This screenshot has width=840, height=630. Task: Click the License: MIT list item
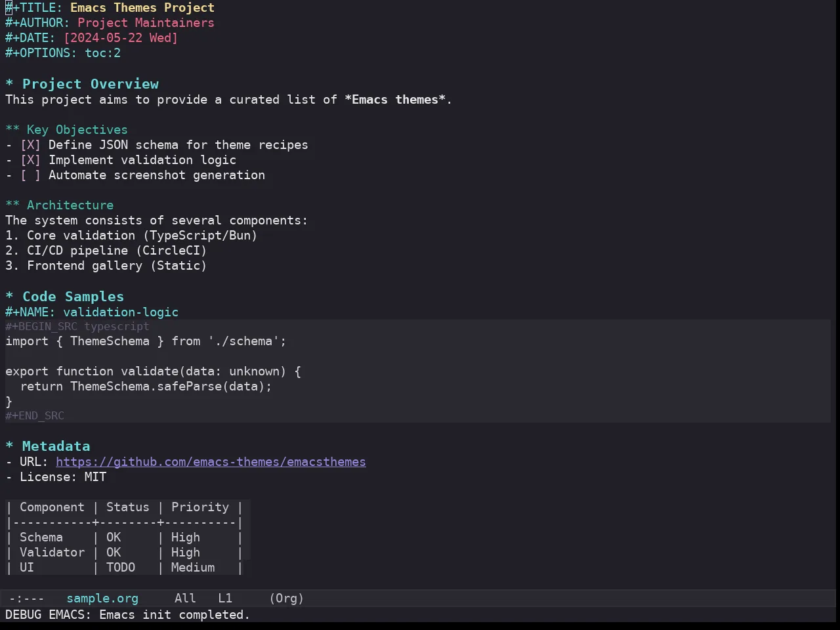56,477
